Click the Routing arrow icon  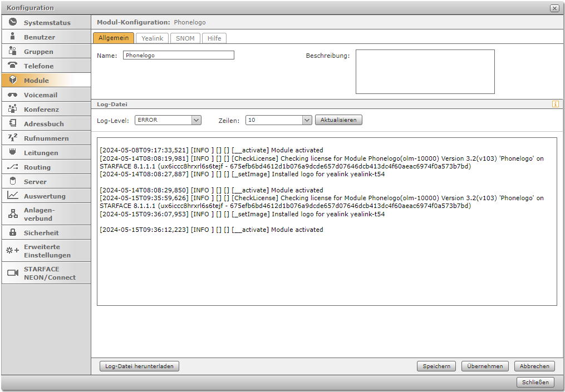[x=13, y=167]
